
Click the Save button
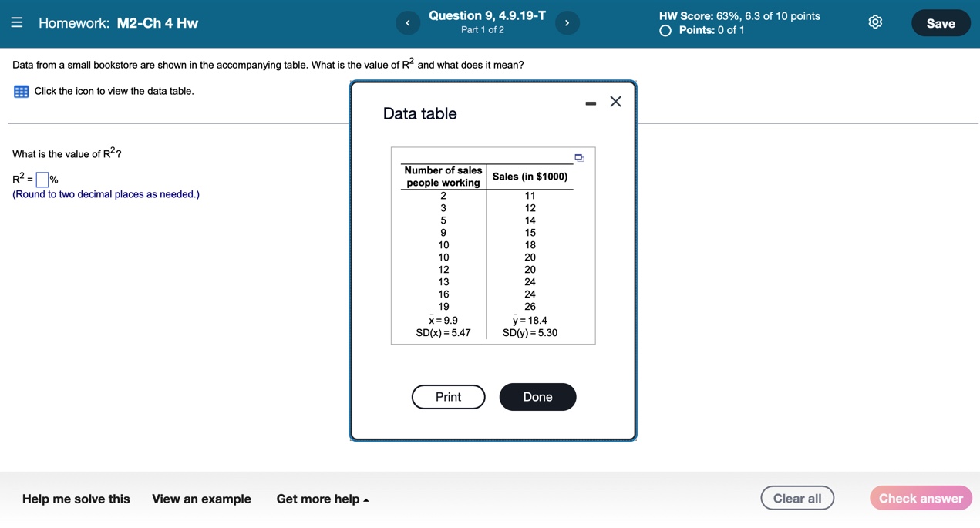[x=941, y=23]
